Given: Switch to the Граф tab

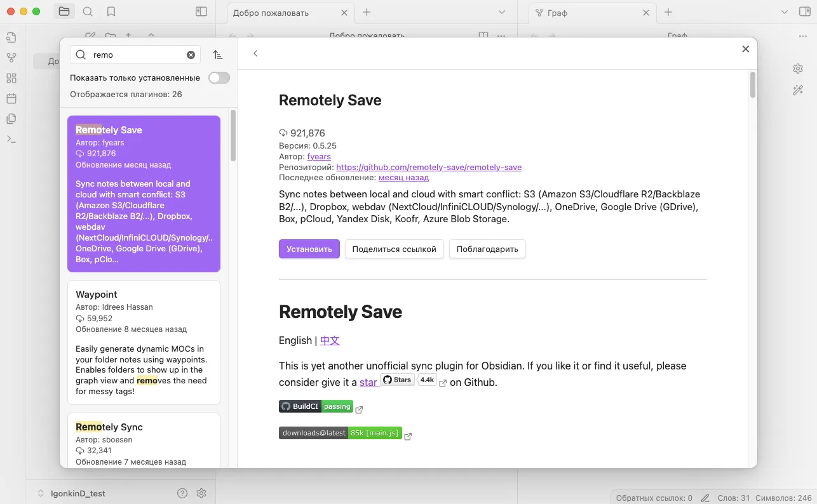Looking at the screenshot, I should pos(583,13).
